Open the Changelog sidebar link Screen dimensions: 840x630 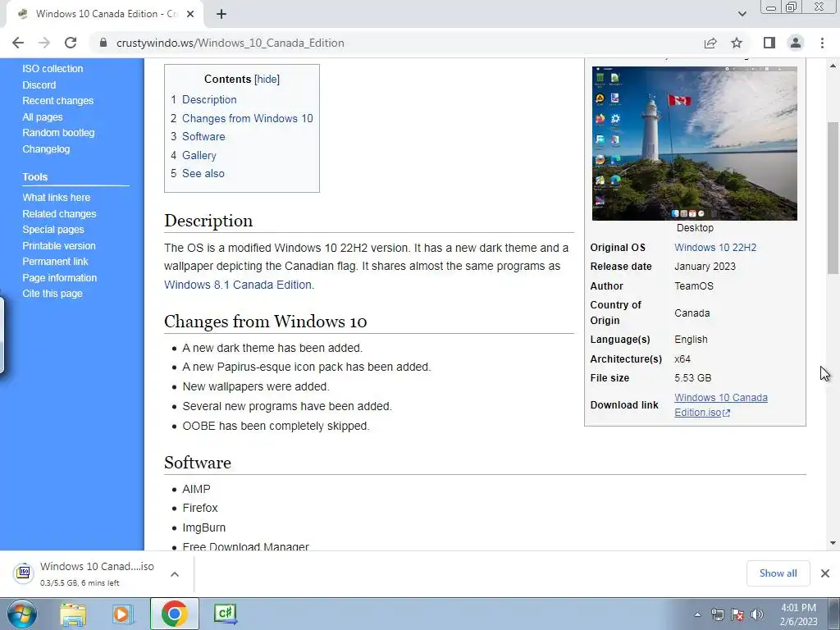click(46, 149)
